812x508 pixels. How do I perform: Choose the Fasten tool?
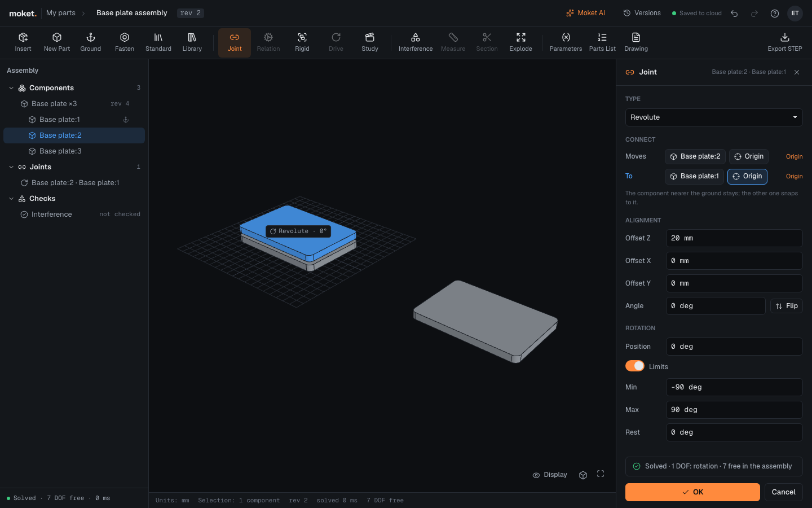pyautogui.click(x=125, y=42)
